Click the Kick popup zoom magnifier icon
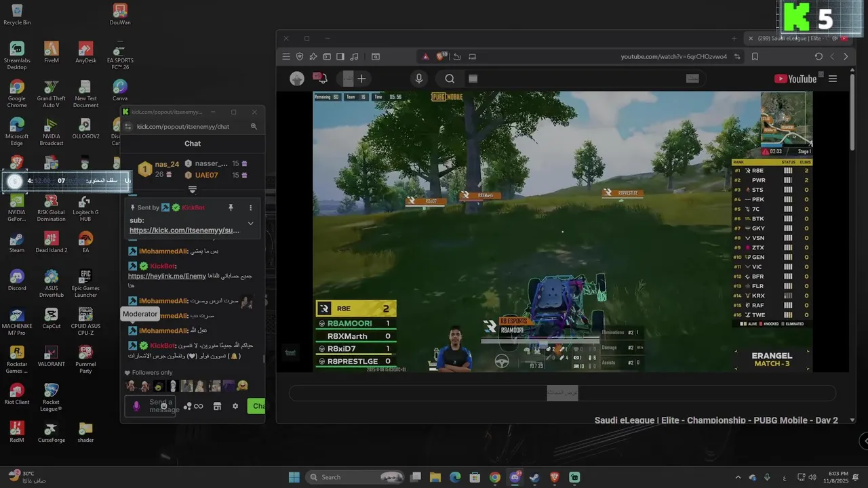868x488 pixels. coord(254,126)
